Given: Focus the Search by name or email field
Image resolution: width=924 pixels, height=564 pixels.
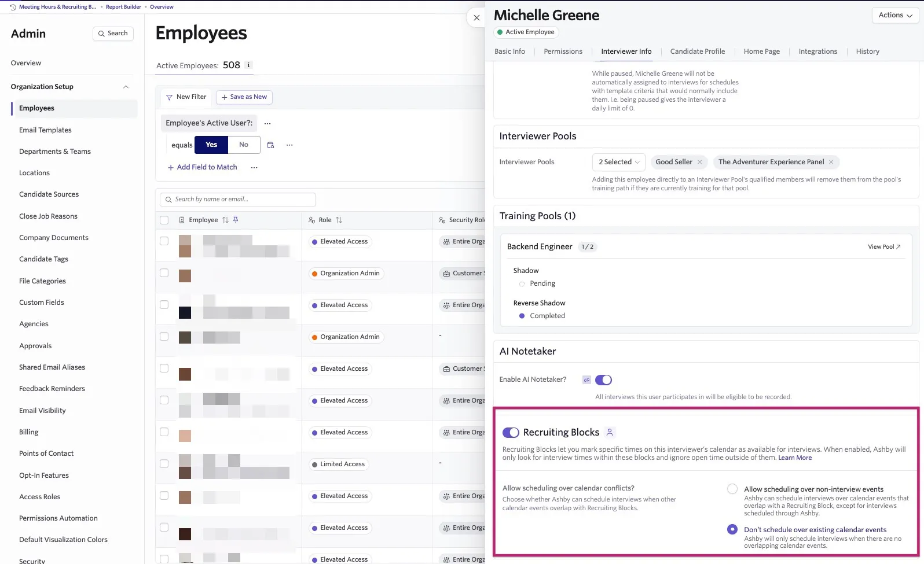Looking at the screenshot, I should coord(238,200).
